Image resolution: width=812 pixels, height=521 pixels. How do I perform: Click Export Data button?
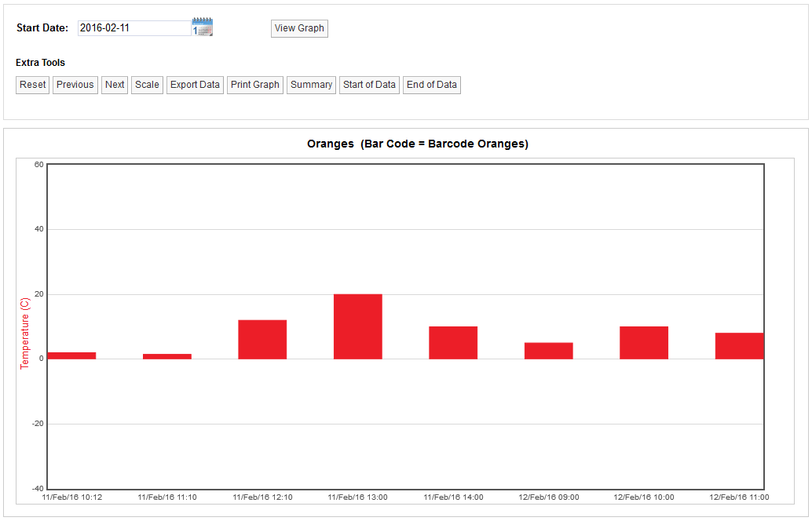click(x=195, y=85)
